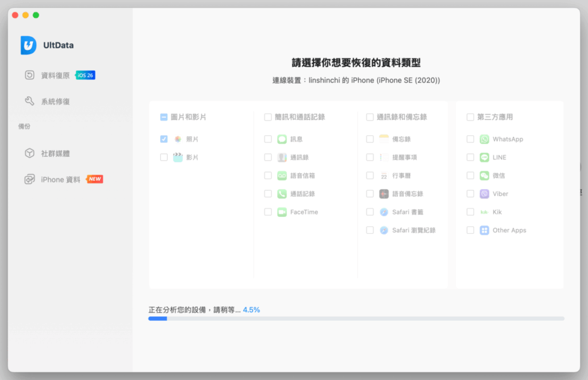Check the Other Apps checkbox
588x380 pixels.
[x=470, y=230]
